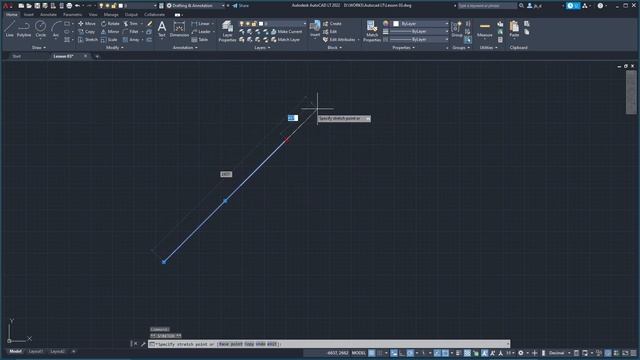Viewport: 640px width, 360px height.
Task: Select the Arc tool
Action: coord(56,29)
